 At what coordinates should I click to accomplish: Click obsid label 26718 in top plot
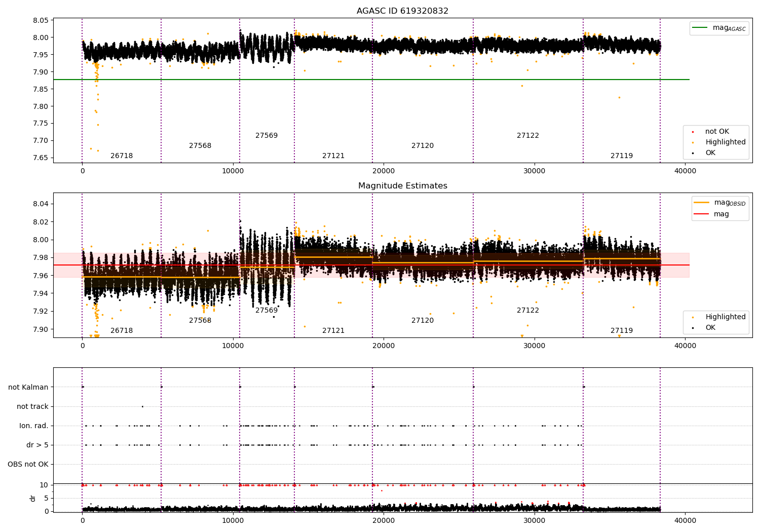(x=122, y=156)
